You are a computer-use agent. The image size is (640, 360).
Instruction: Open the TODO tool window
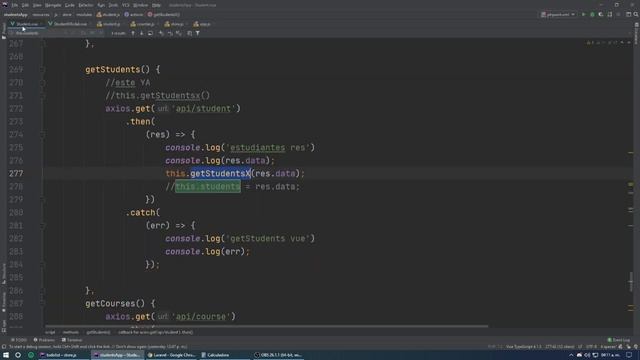tap(19, 340)
